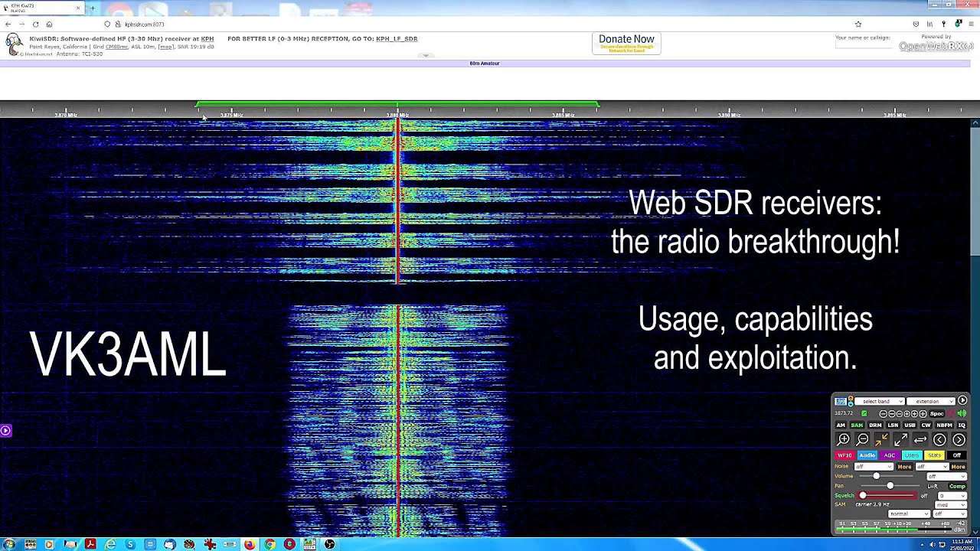The image size is (980, 551).
Task: Switch to WF10 waterfall tab
Action: (844, 455)
